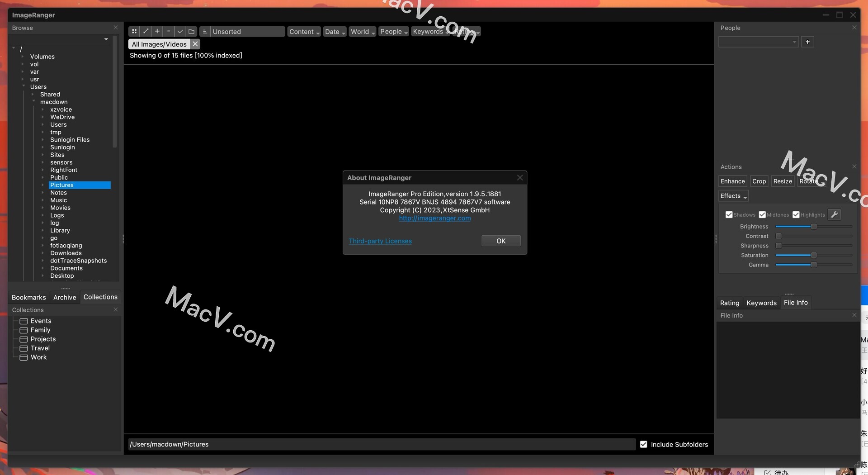The height and width of the screenshot is (475, 868).
Task: Adjust the Gamma slider
Action: point(814,265)
